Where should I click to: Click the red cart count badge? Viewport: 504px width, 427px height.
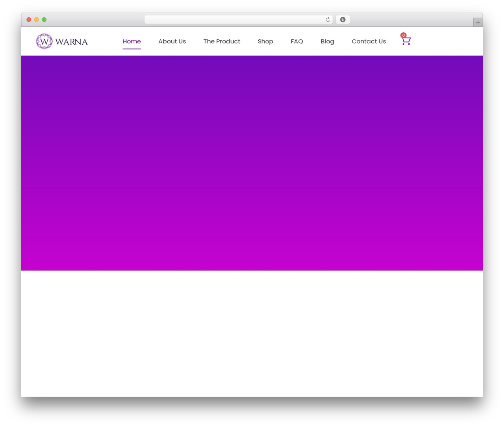(404, 35)
